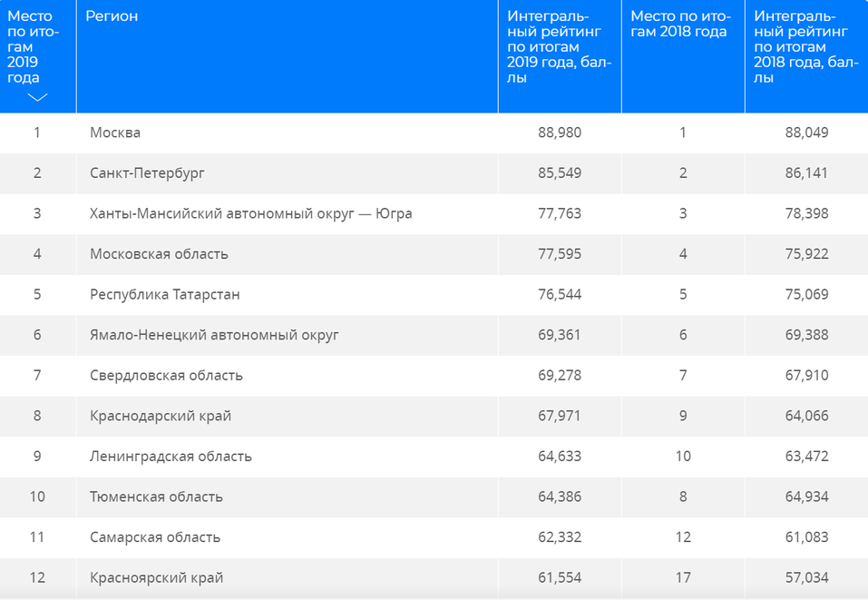Image resolution: width=868 pixels, height=600 pixels.
Task: Select the Краснодарский край row name
Action: (x=161, y=416)
